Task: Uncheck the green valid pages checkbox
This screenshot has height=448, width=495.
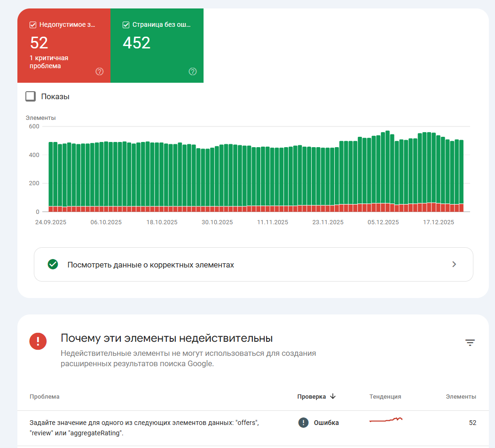Action: [126, 25]
